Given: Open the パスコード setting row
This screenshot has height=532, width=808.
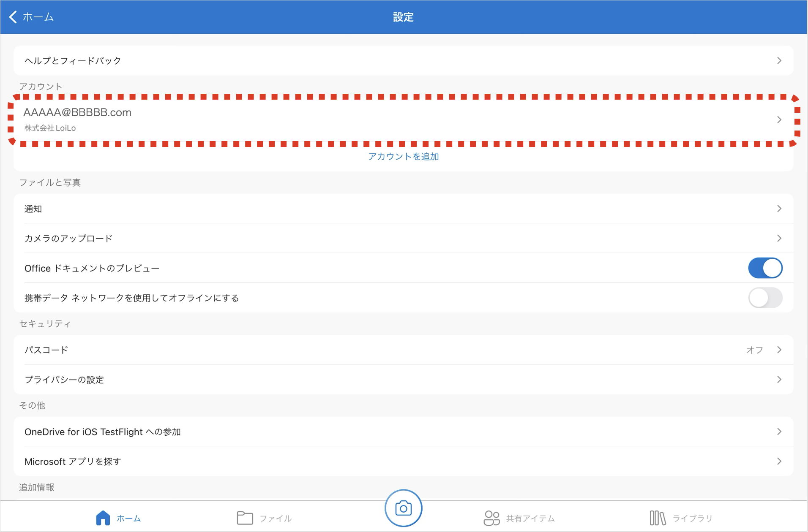Looking at the screenshot, I should click(x=404, y=350).
